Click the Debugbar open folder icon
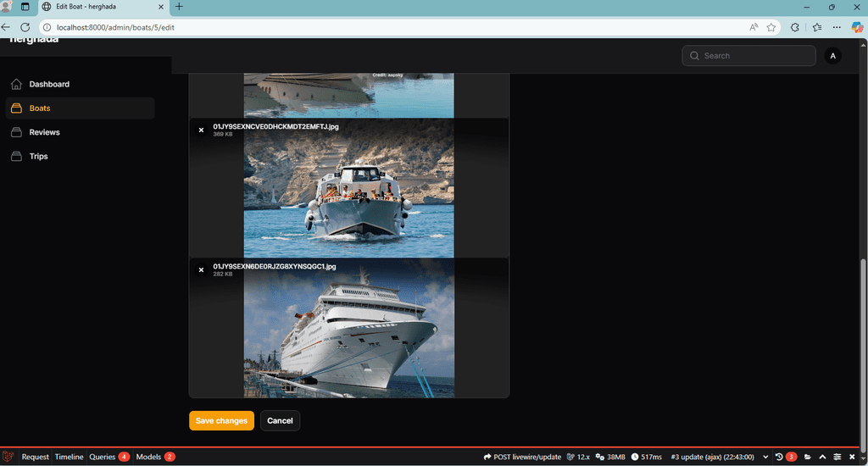The width and height of the screenshot is (868, 466). 808,458
